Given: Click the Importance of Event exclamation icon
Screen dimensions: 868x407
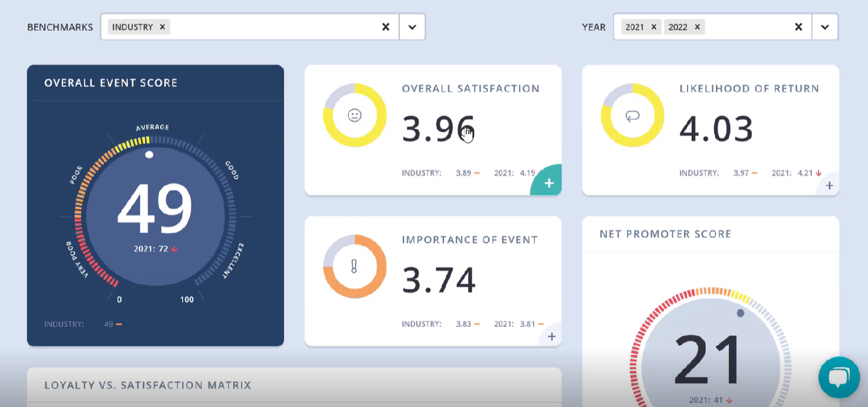Looking at the screenshot, I should [355, 266].
